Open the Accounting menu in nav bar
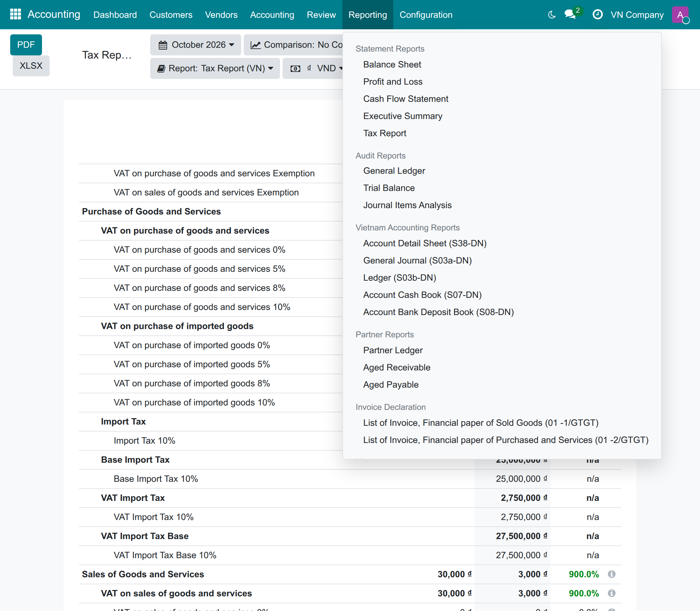The image size is (700, 611). pos(272,15)
